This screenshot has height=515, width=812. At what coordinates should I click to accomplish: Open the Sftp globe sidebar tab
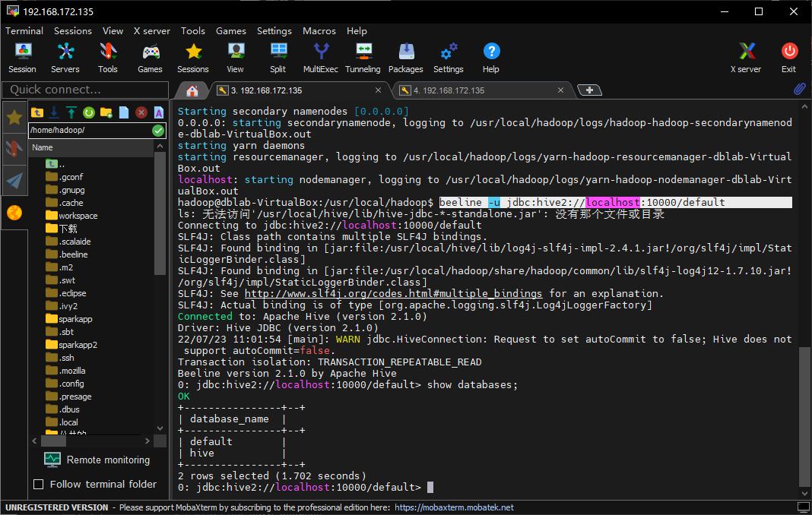[14, 212]
